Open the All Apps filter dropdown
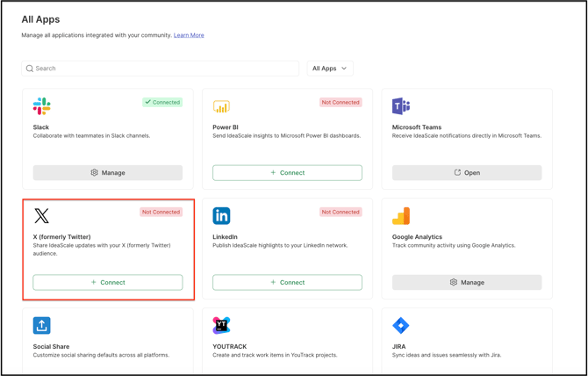The image size is (588, 376). 330,69
